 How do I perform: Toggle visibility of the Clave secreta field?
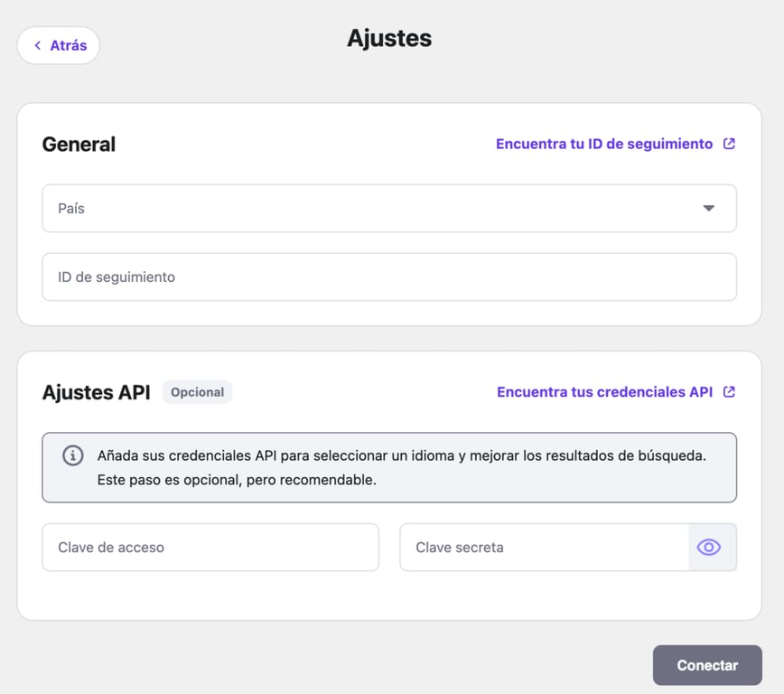[x=708, y=547]
